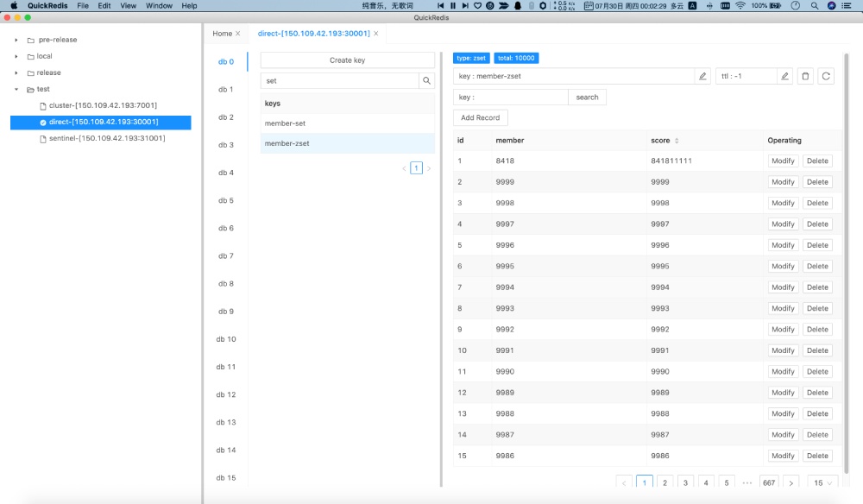Select the db 3 database entry
The width and height of the screenshot is (863, 504).
(x=226, y=144)
